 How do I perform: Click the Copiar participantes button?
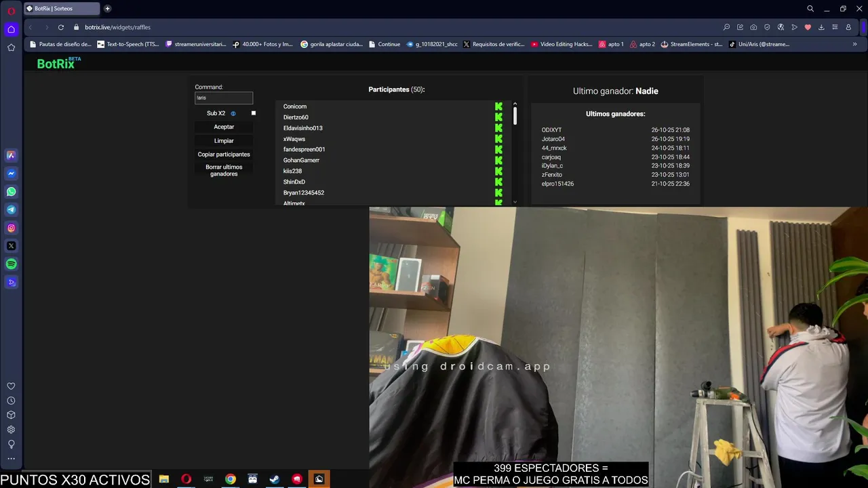[224, 155]
